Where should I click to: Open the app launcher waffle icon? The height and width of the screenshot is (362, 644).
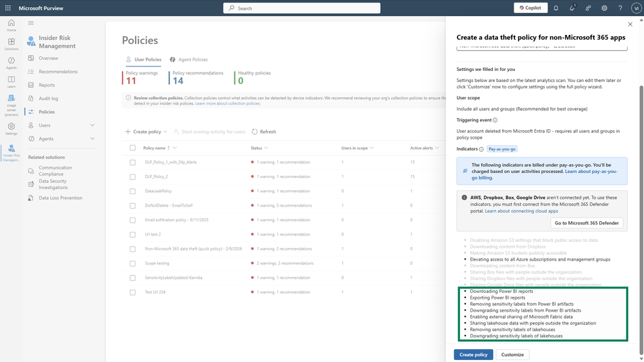(8, 8)
